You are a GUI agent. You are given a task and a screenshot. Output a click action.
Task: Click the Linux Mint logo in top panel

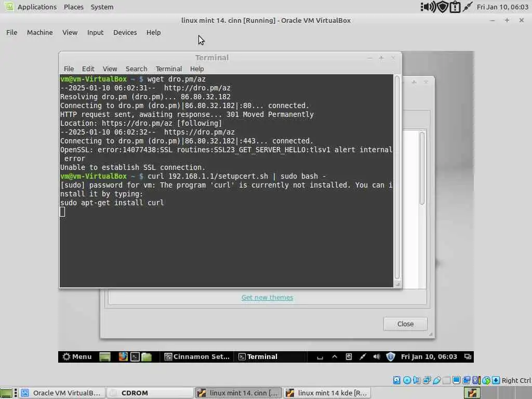[9, 6]
